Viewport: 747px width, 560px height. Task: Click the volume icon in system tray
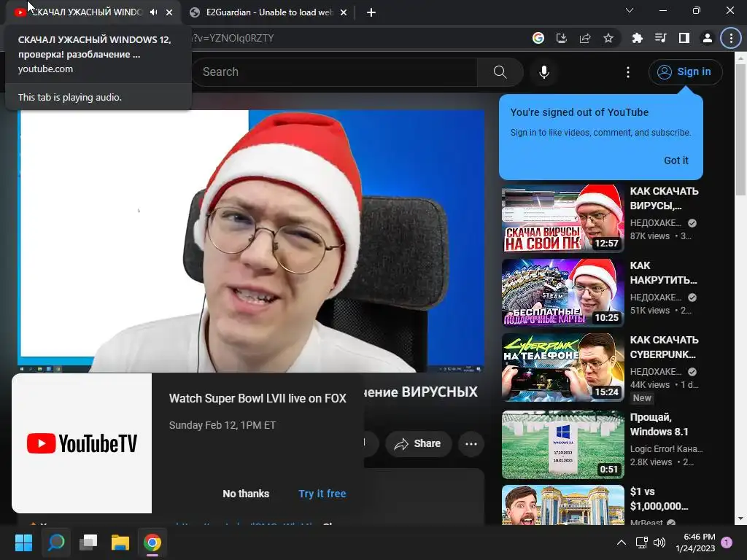659,542
